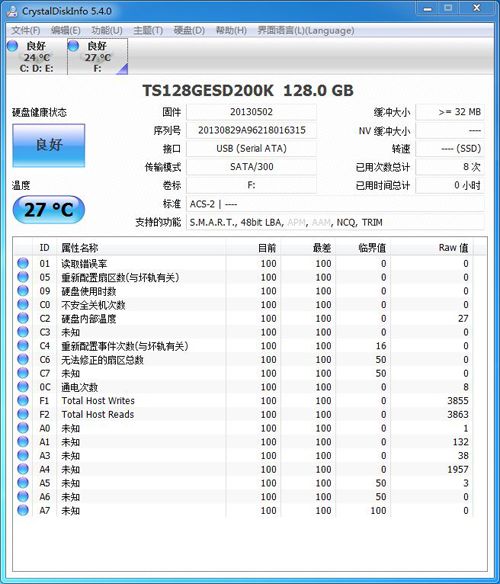Click the blue 良好 health status button
The height and width of the screenshot is (584, 500).
[49, 145]
